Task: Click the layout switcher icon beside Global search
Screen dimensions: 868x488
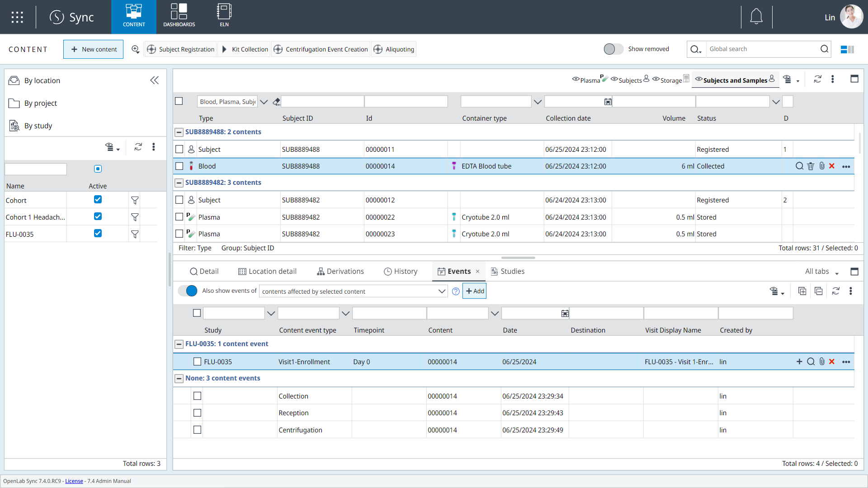Action: tap(847, 49)
